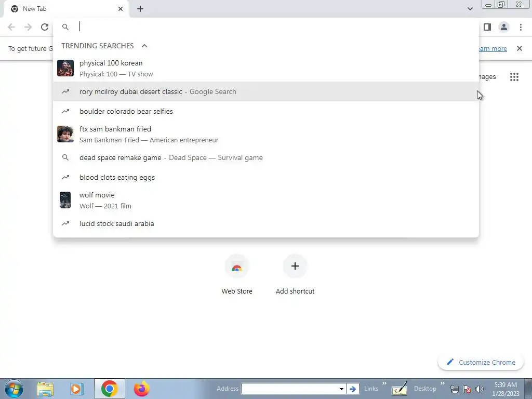Open the tab search chevron

[470, 9]
